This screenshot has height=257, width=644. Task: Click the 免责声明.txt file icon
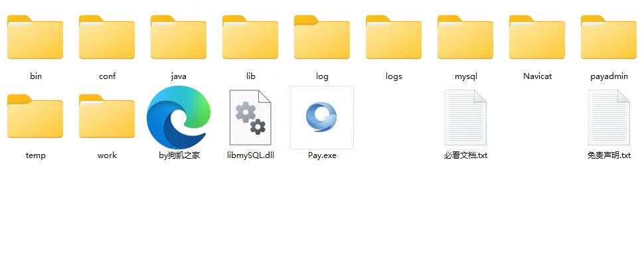point(609,118)
